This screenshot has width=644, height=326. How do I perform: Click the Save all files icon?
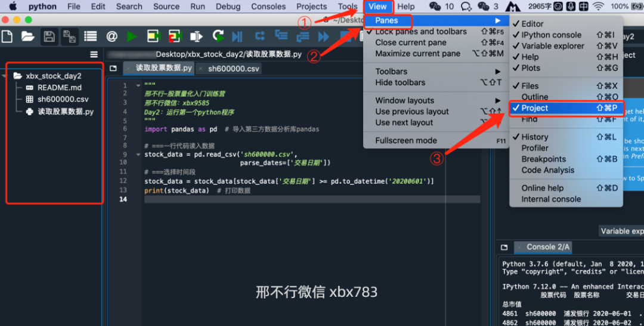tap(69, 36)
